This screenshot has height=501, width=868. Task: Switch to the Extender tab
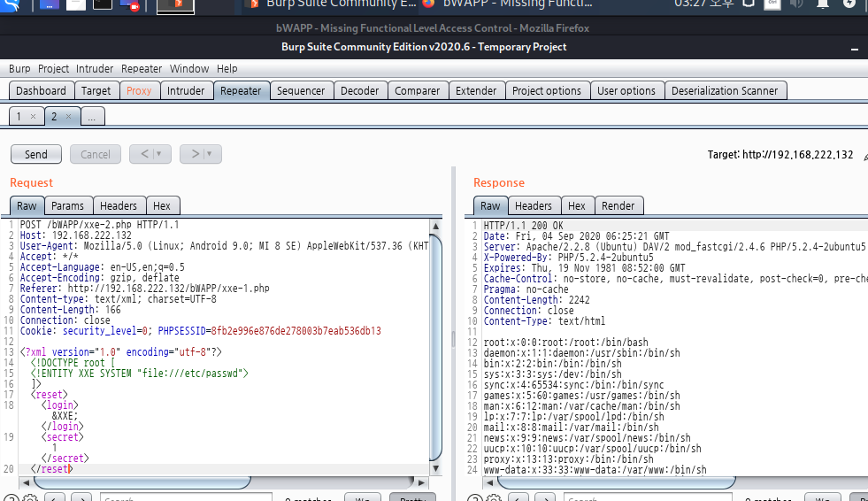tap(476, 91)
